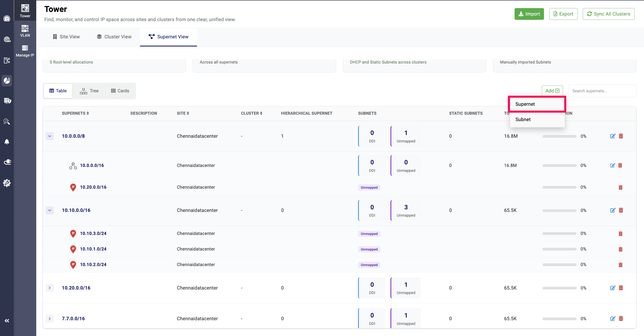
Task: Open the settings gear sidebar icon
Action: (x=7, y=183)
